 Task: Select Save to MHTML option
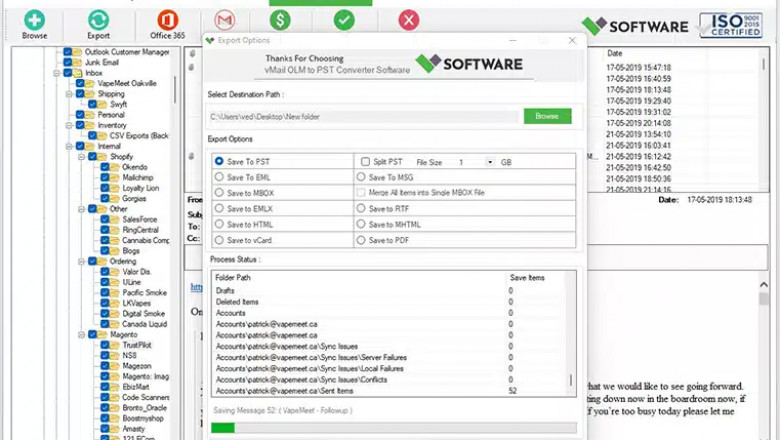361,224
